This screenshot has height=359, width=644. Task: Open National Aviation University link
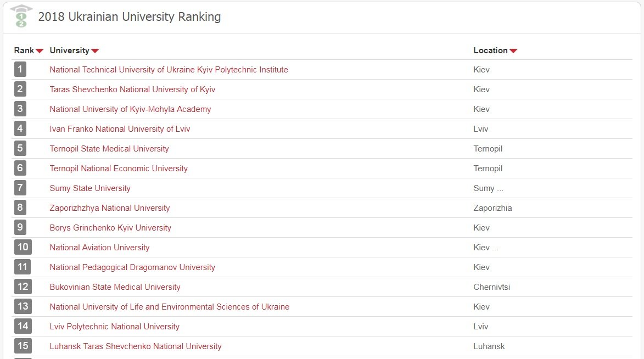[x=99, y=247]
